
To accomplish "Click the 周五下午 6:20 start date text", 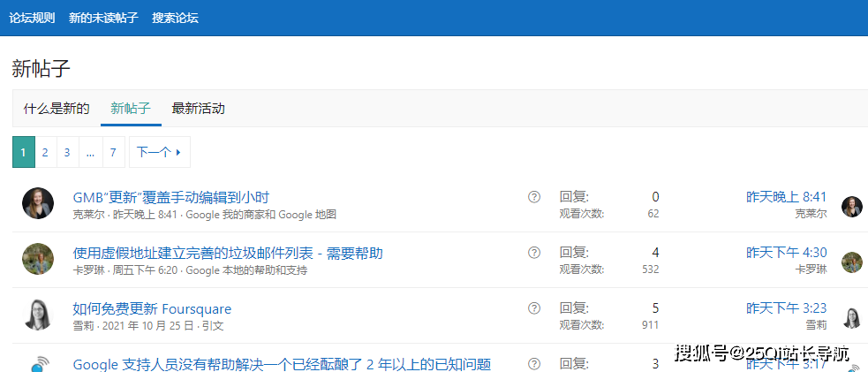I will coord(145,270).
